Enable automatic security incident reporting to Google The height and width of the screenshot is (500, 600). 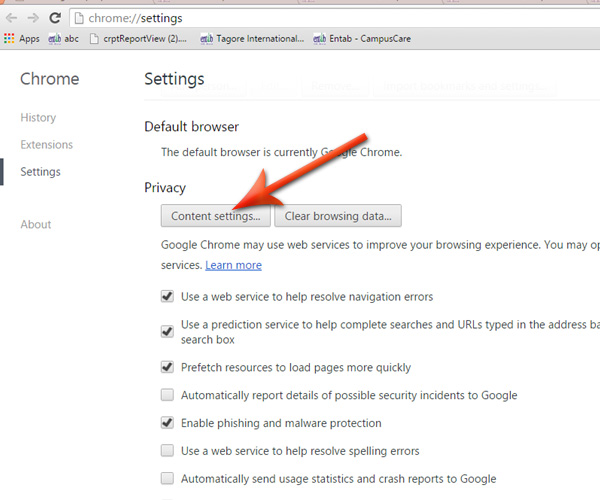coord(168,395)
